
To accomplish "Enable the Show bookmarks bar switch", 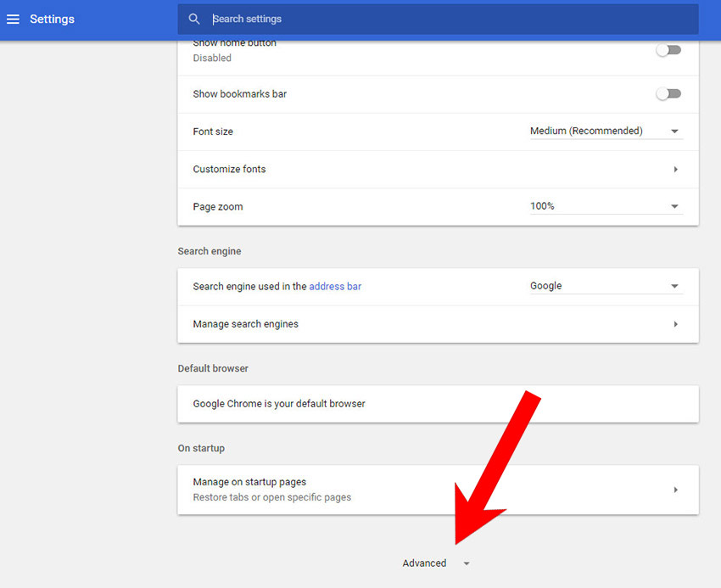I will click(668, 94).
